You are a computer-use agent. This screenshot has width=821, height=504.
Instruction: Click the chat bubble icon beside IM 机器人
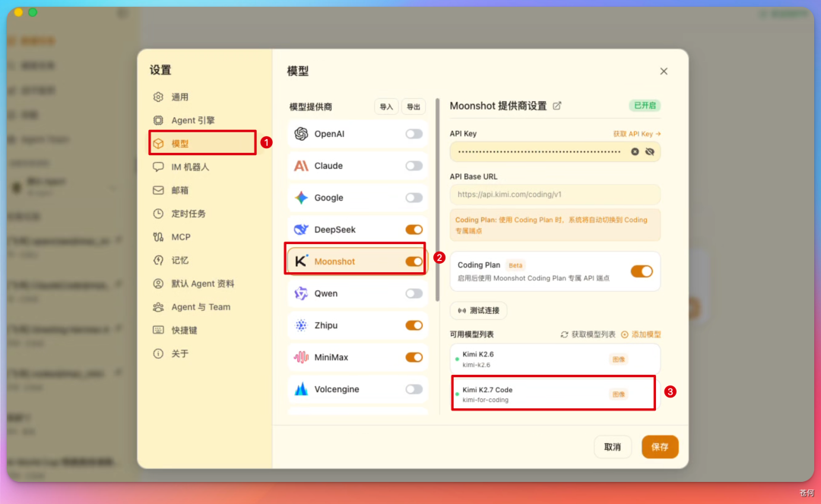pos(158,167)
